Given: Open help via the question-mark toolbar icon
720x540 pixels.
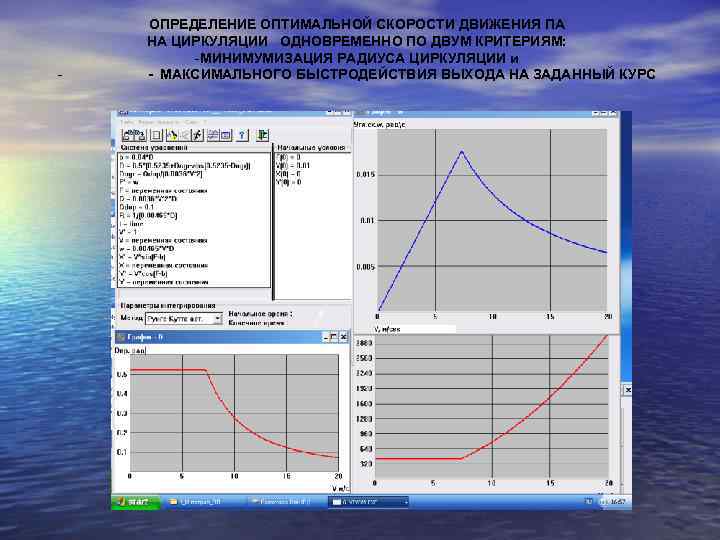Looking at the screenshot, I should 242,135.
